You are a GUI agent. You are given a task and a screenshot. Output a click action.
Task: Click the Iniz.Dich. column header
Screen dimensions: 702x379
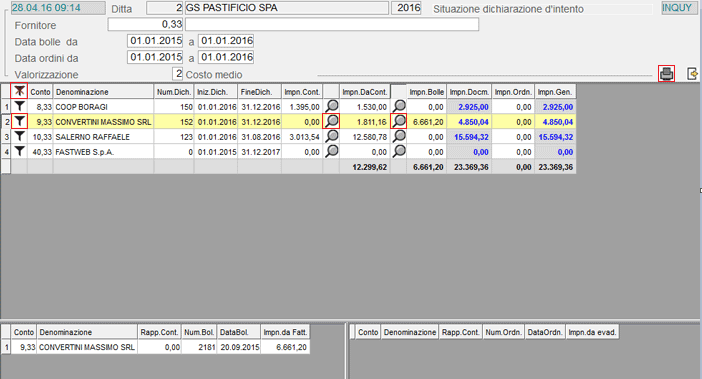216,92
